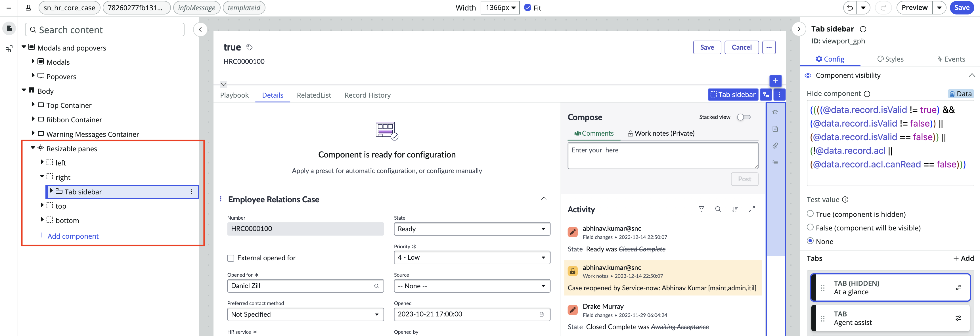Image resolution: width=980 pixels, height=336 pixels.
Task: Click the blue Save button in header
Action: tap(961, 8)
